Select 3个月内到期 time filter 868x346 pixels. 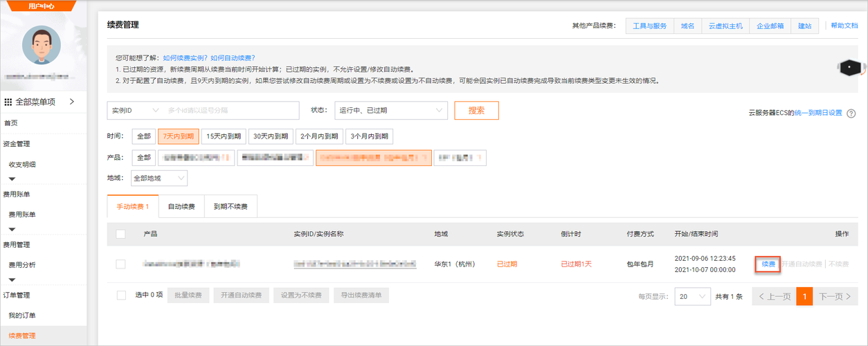(369, 136)
